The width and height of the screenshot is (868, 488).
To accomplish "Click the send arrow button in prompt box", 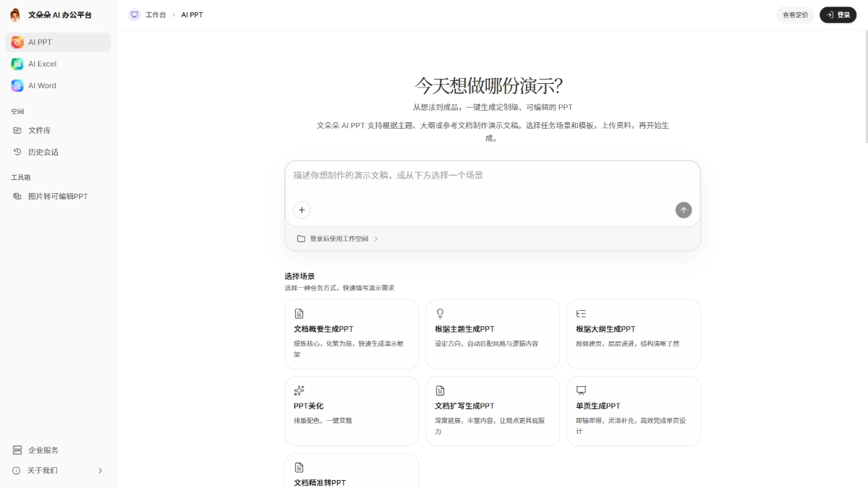I will pyautogui.click(x=684, y=210).
